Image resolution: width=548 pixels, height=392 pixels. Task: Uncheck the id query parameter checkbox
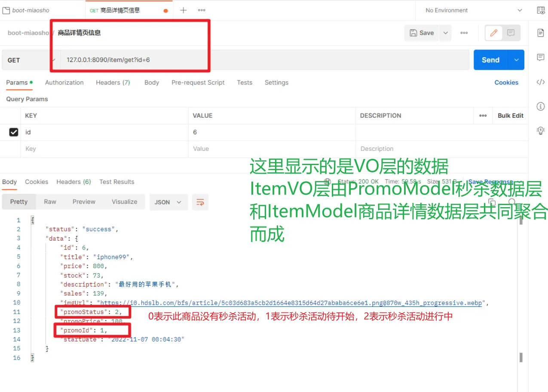14,132
